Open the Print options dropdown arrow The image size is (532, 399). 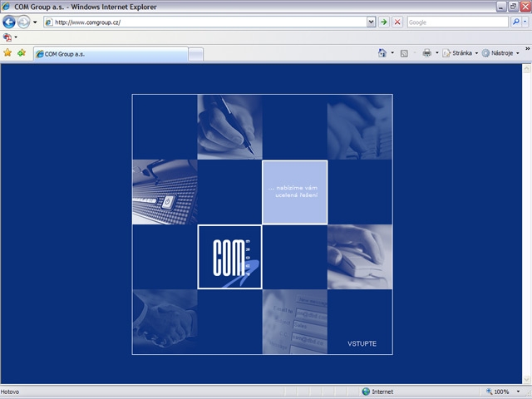[x=437, y=53]
